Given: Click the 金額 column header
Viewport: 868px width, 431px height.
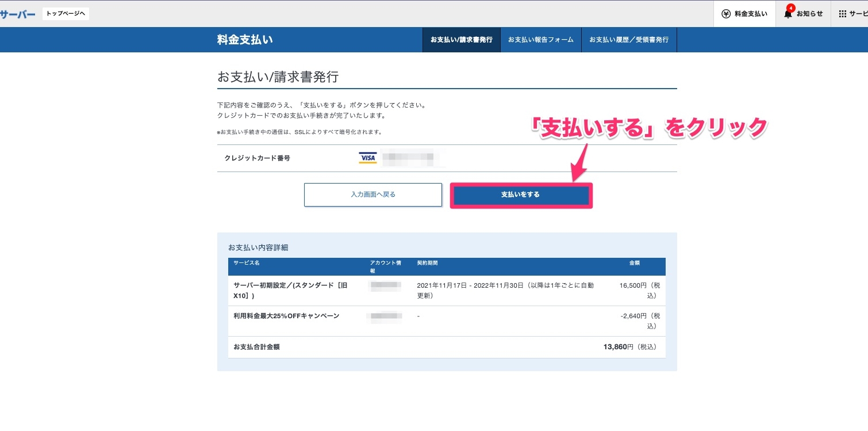Looking at the screenshot, I should coord(634,263).
